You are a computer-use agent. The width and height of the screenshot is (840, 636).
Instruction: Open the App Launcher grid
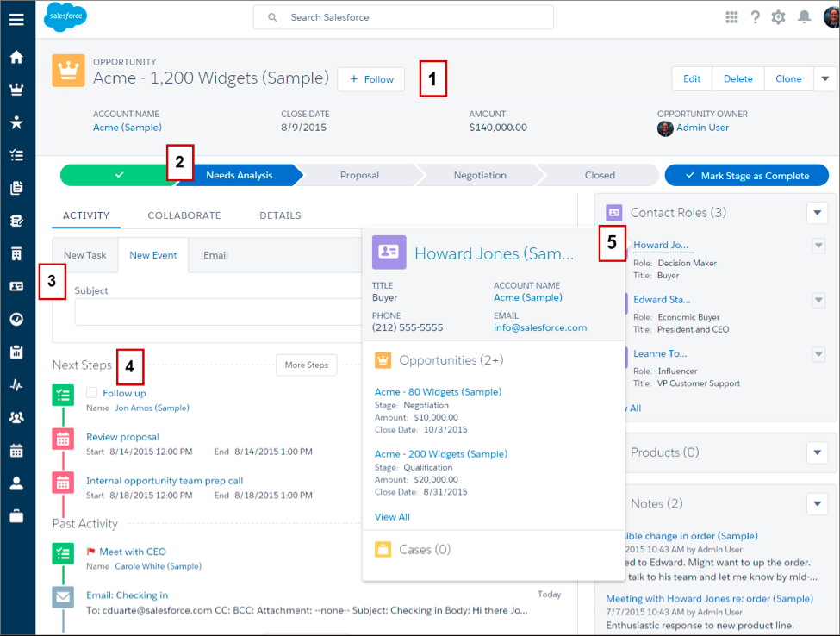point(731,17)
